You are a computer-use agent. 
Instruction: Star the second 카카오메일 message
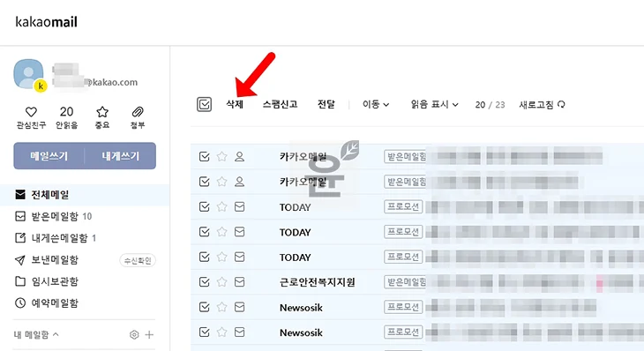[221, 182]
